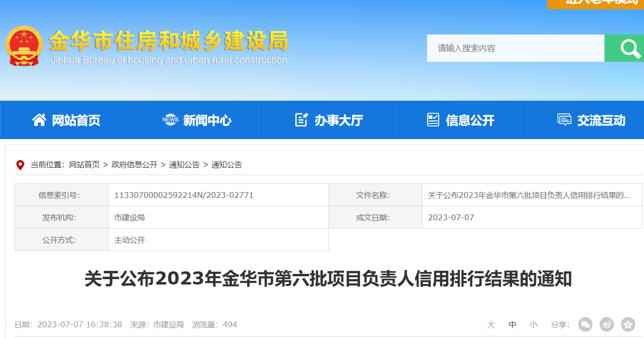Click the document icon beside 信息公开

click(x=433, y=120)
